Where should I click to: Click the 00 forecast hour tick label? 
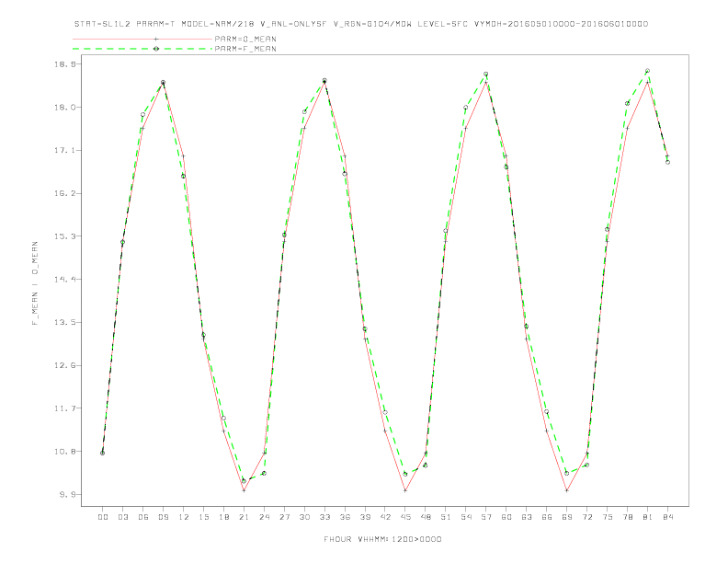pyautogui.click(x=103, y=517)
